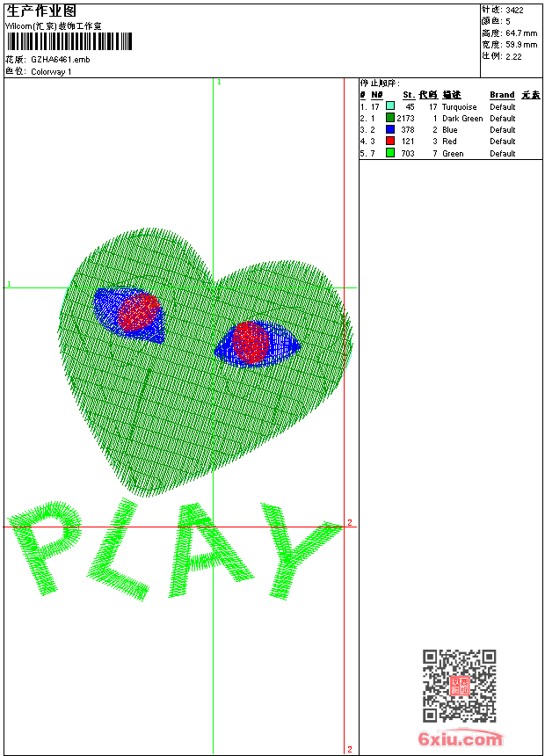Click the St. column header
The height and width of the screenshot is (756, 545).
(x=408, y=95)
